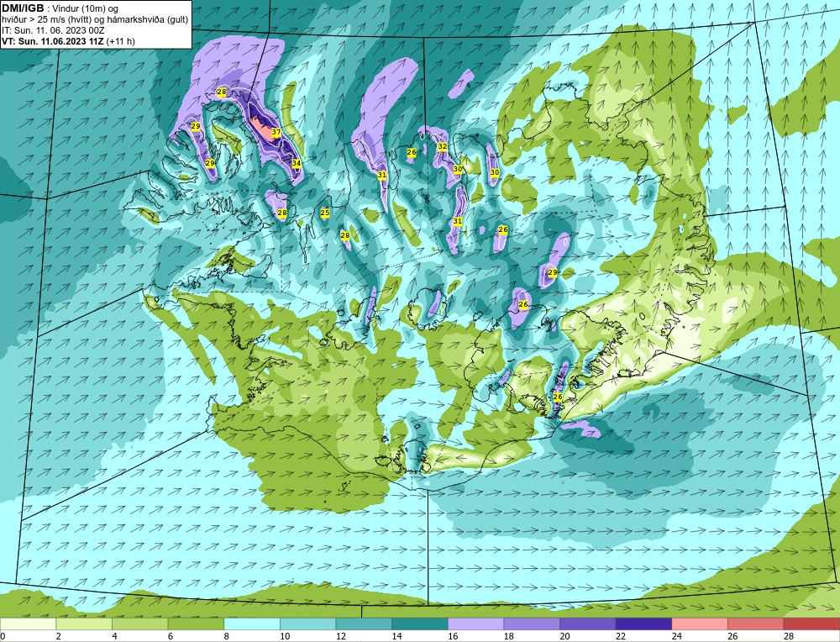The image size is (840, 642).
Task: Select the 2–4 m/s legend color swatch
Action: (x=84, y=624)
